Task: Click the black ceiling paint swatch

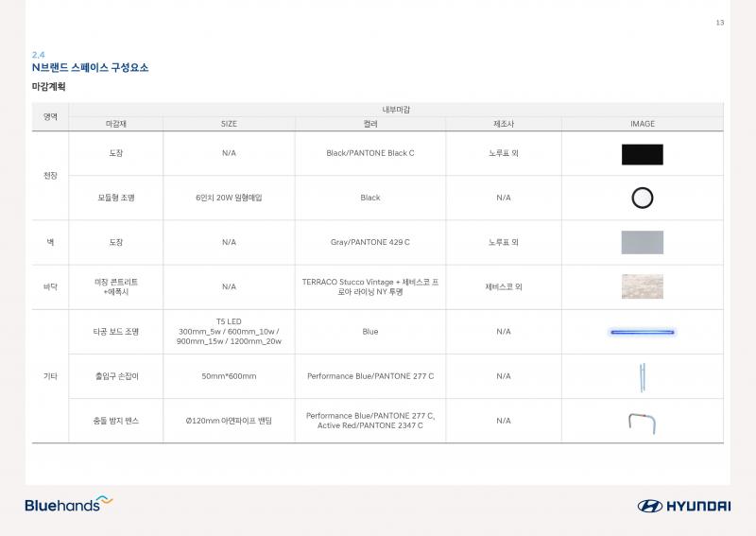Action: pos(643,154)
